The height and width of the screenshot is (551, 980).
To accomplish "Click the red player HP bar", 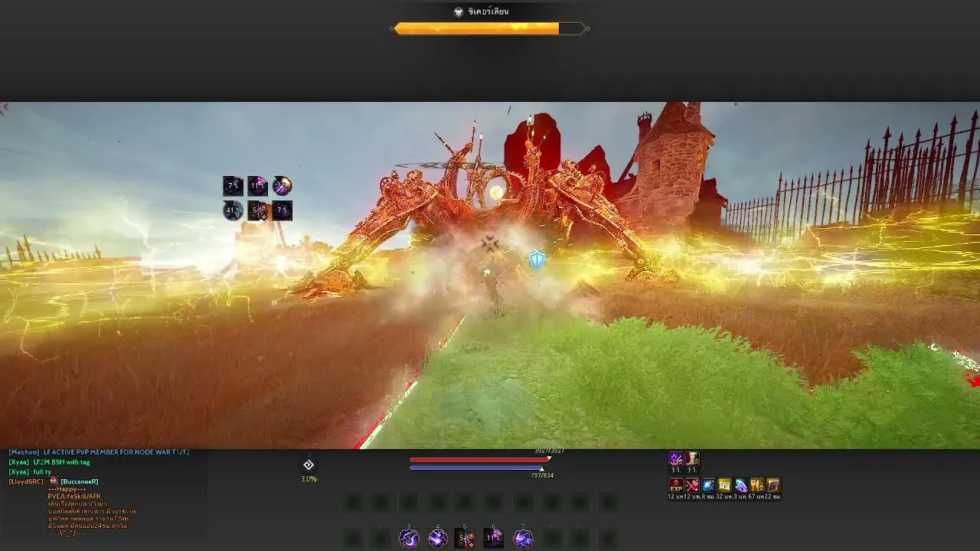I will pos(479,460).
